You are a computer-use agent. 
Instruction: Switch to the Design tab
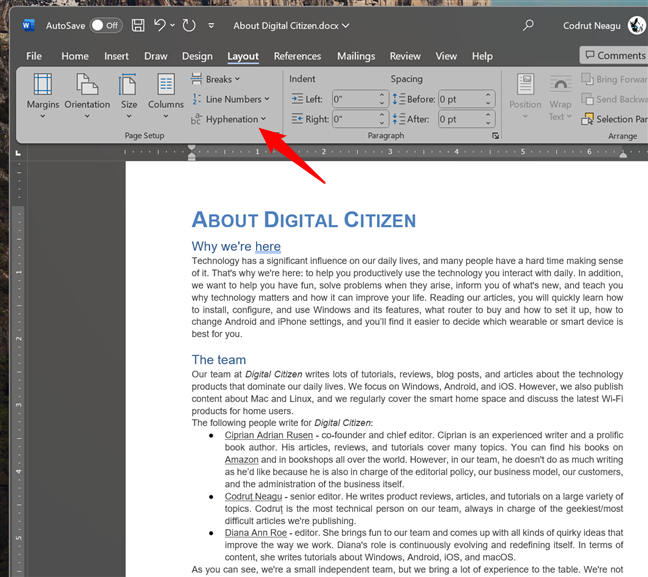click(x=197, y=56)
